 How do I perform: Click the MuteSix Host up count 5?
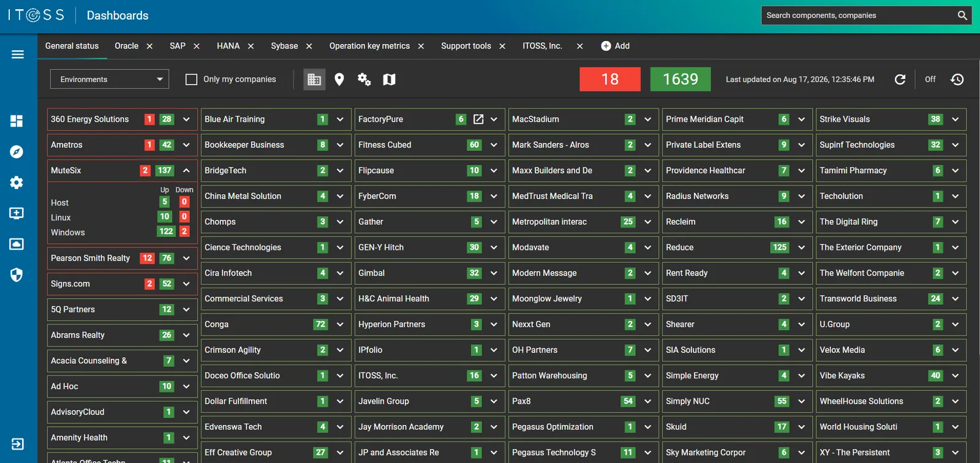(164, 201)
